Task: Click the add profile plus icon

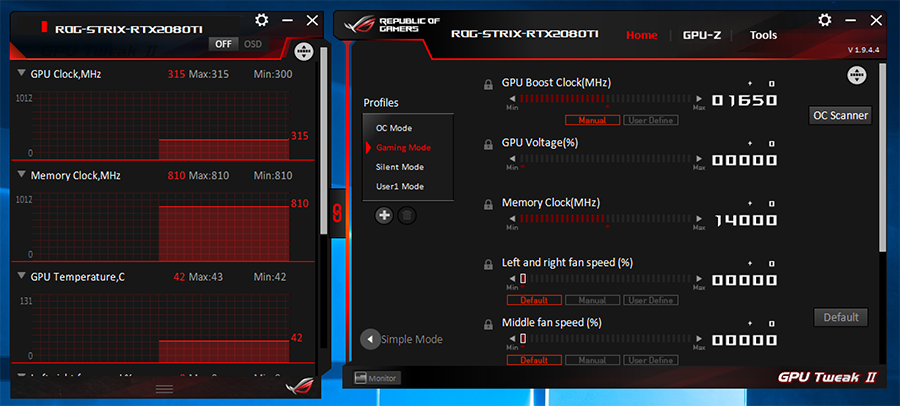Action: 384,215
